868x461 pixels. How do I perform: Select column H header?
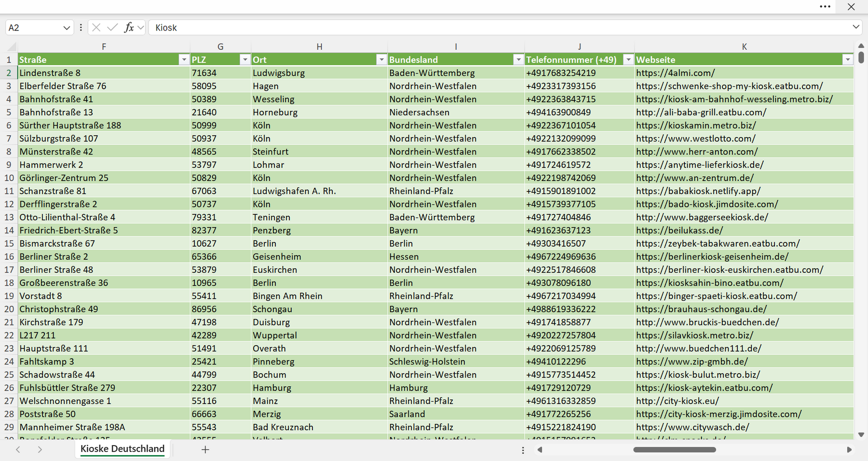point(319,47)
